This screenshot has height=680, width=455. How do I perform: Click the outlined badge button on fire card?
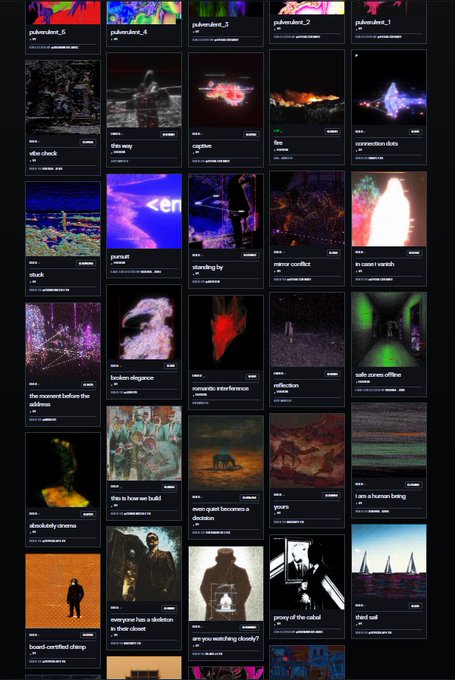pyautogui.click(x=332, y=131)
